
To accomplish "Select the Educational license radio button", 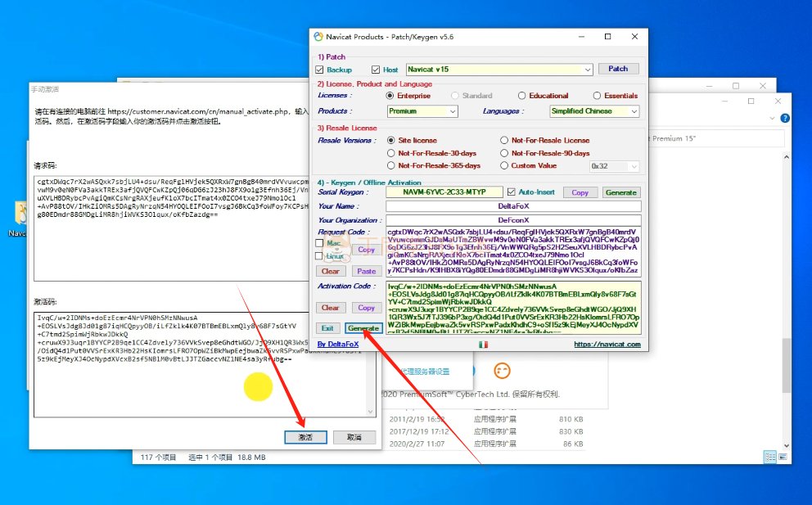I will 522,96.
